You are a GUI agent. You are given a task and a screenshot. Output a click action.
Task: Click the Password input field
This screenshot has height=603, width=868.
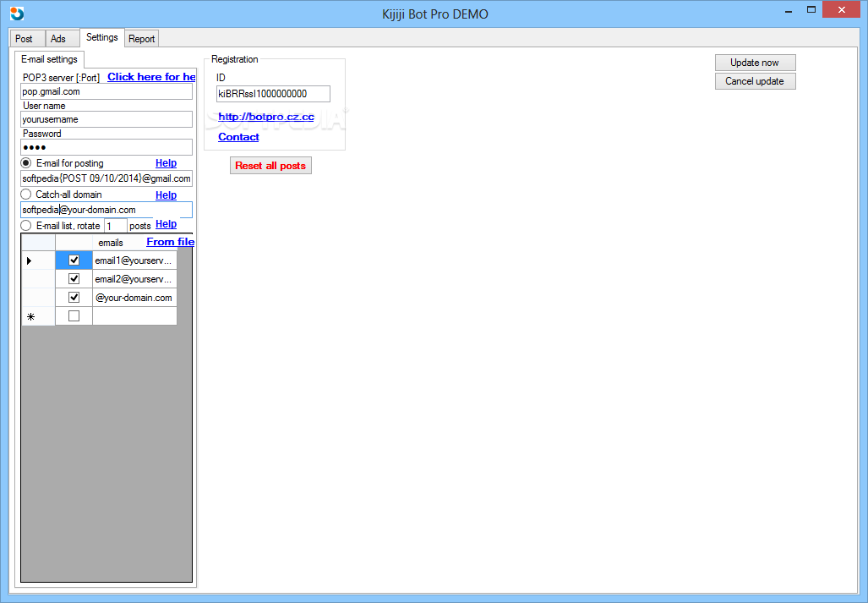coord(106,147)
